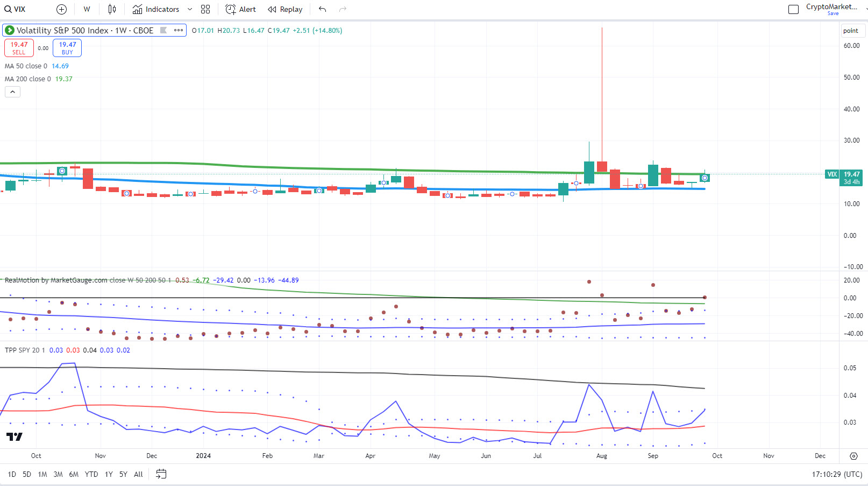The height and width of the screenshot is (486, 868).
Task: Open the 17:10:29 (UTC) timezone menu
Action: click(x=837, y=474)
